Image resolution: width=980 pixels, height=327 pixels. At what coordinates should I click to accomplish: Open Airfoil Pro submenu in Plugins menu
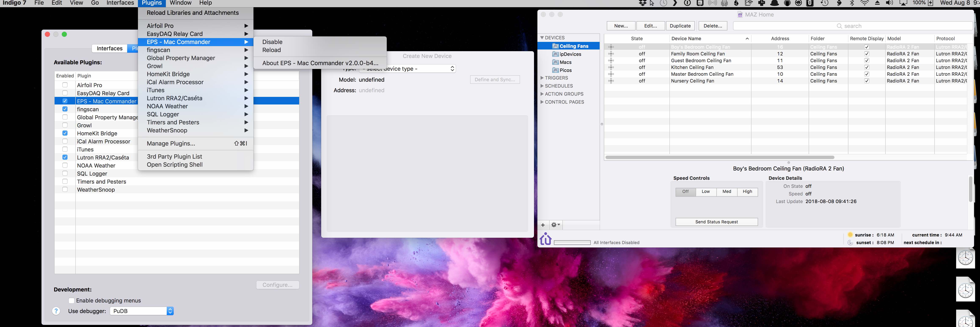click(195, 26)
